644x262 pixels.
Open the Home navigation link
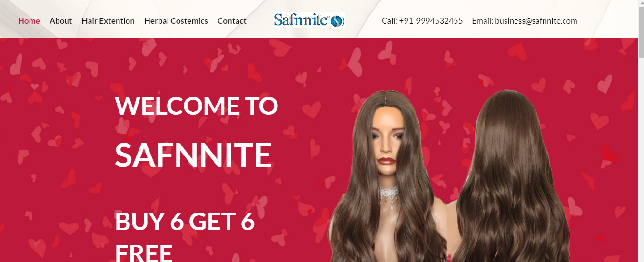pyautogui.click(x=29, y=21)
